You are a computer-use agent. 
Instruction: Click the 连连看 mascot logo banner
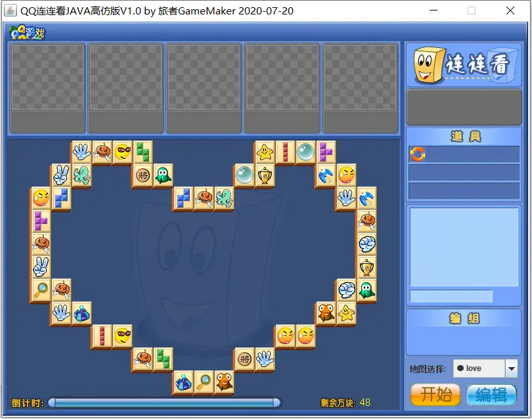coord(464,65)
